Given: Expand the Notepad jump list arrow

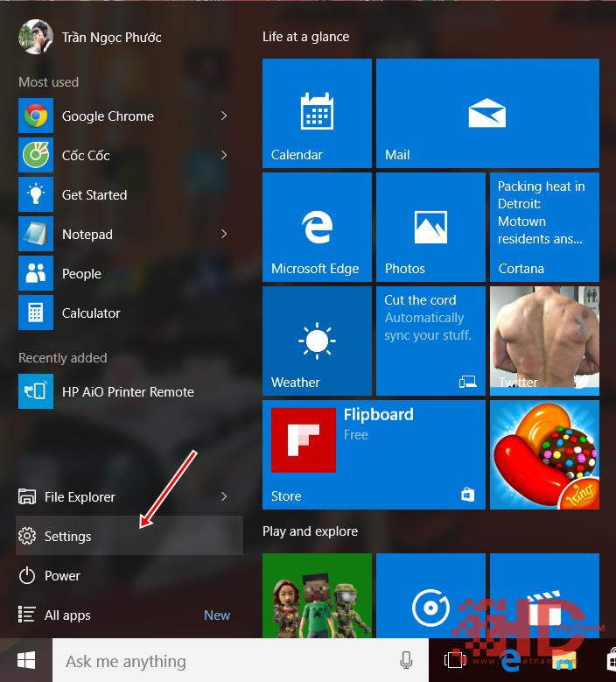Looking at the screenshot, I should click(224, 234).
